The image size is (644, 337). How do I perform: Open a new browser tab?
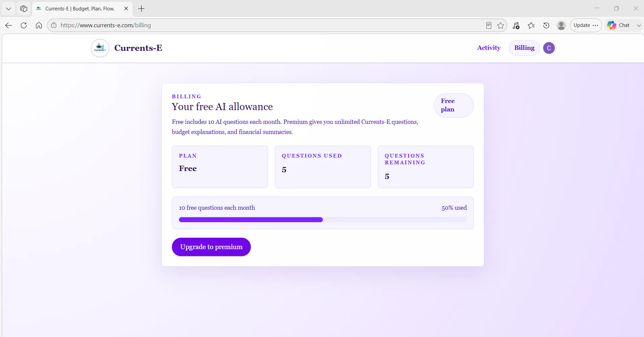click(x=142, y=9)
